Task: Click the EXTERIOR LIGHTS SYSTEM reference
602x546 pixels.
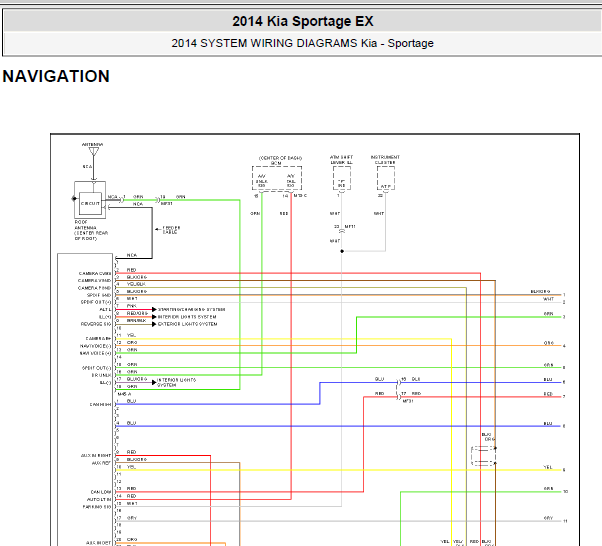Action: pos(187,324)
